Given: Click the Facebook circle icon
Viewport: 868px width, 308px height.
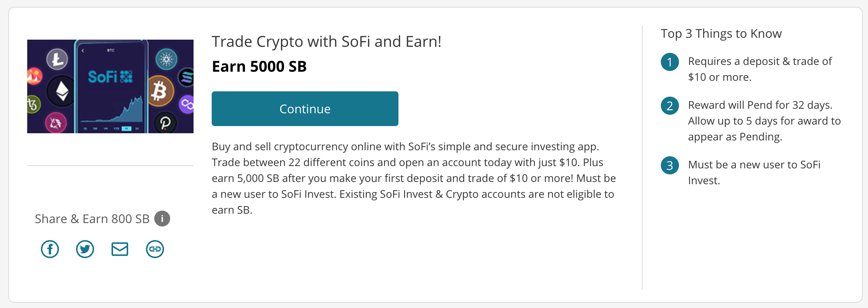Looking at the screenshot, I should (x=50, y=249).
